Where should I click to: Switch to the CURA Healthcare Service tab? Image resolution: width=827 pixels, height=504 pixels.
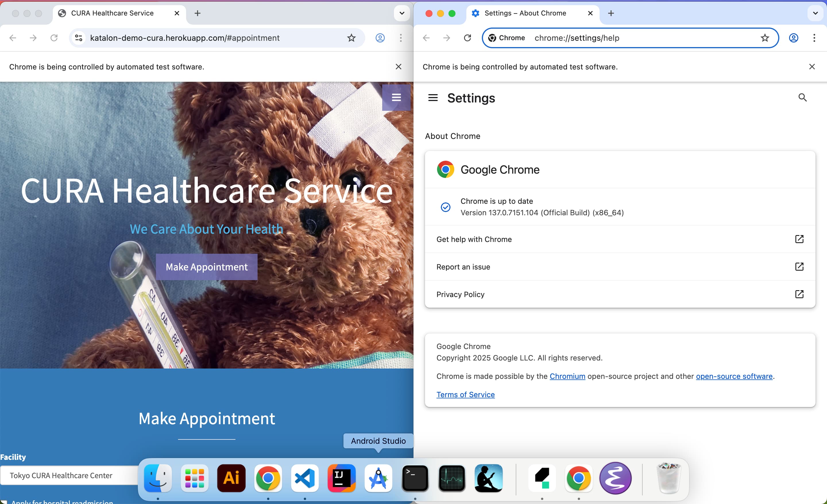113,13
